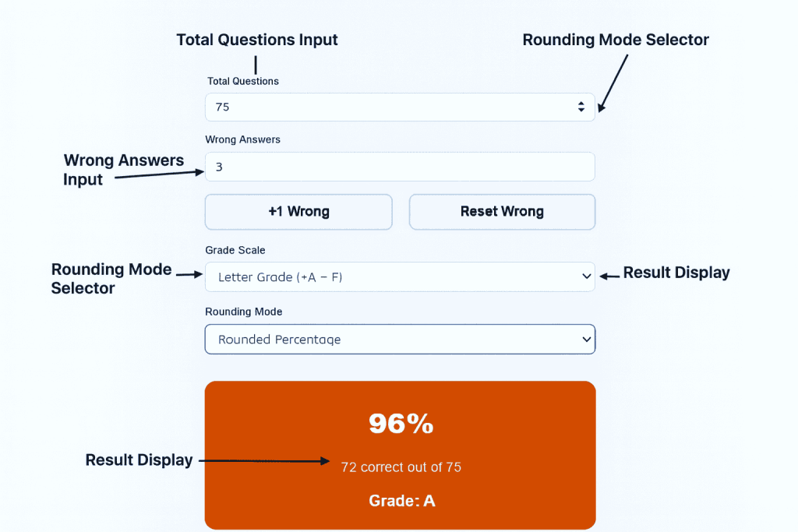Click the Grade: A text
798x532 pixels.
tap(401, 501)
